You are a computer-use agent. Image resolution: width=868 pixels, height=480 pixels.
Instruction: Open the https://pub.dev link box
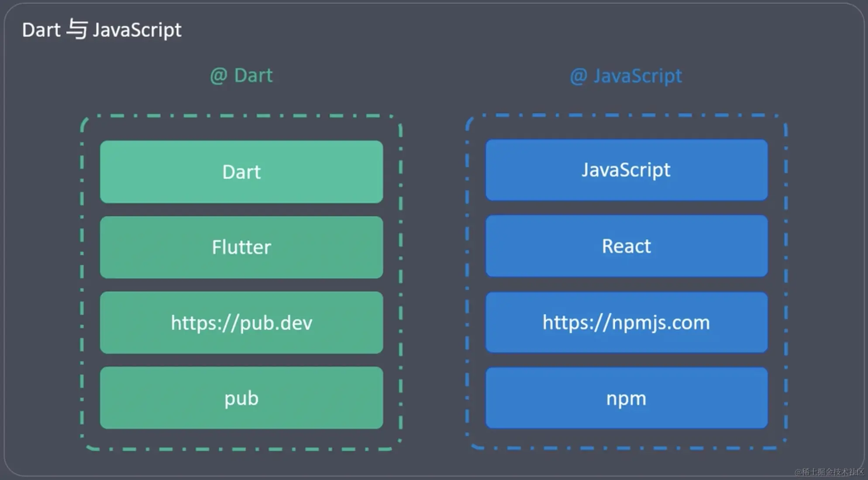point(241,323)
